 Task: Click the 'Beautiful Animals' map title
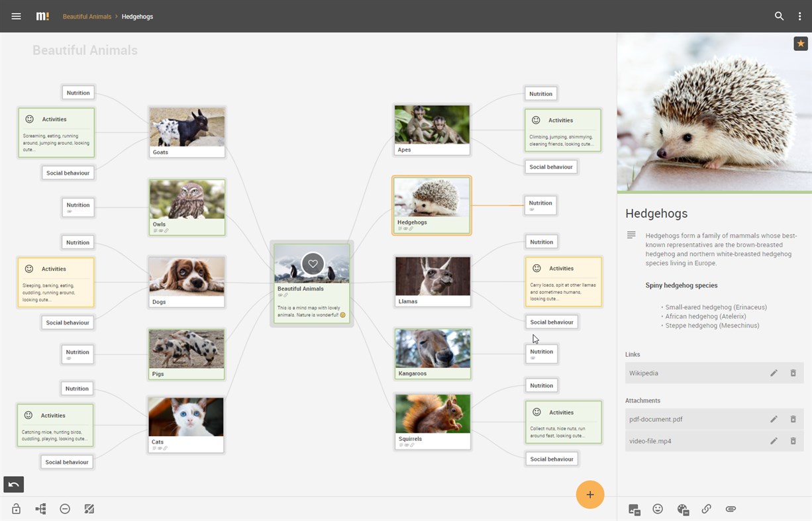(x=85, y=50)
